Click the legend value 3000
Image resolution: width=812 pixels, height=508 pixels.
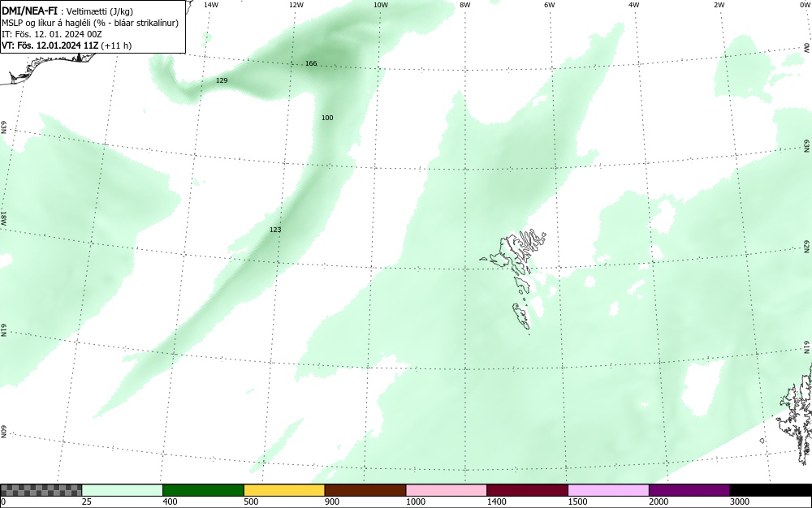point(740,502)
